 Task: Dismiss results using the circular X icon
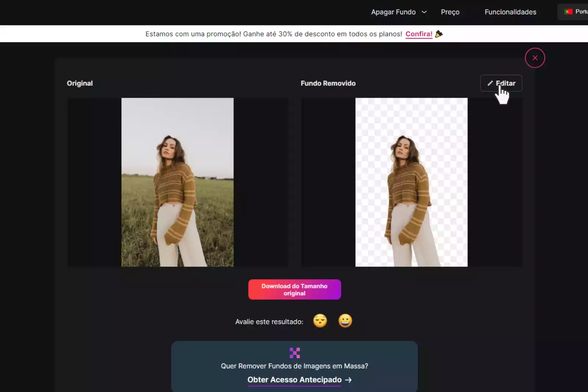[x=535, y=58]
